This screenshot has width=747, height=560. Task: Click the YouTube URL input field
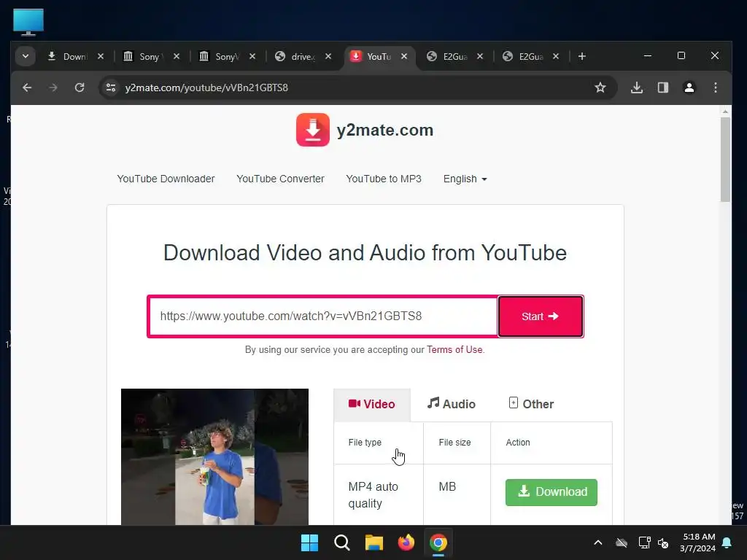(323, 316)
